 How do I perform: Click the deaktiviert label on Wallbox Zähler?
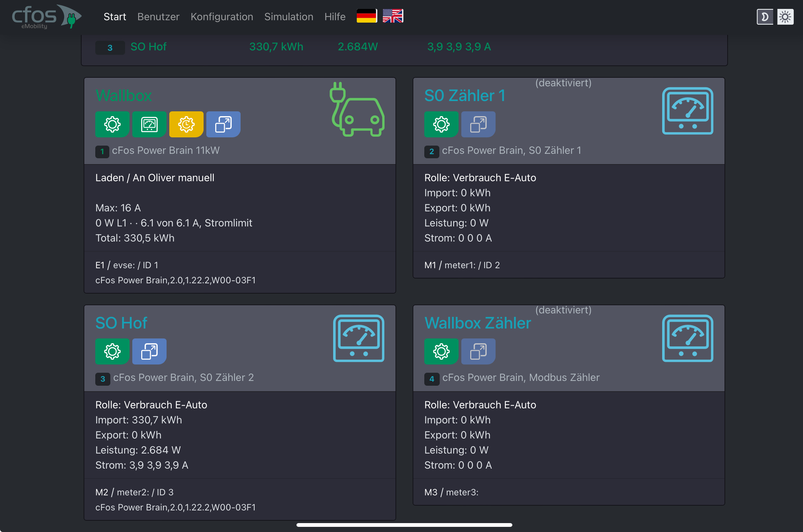click(563, 310)
